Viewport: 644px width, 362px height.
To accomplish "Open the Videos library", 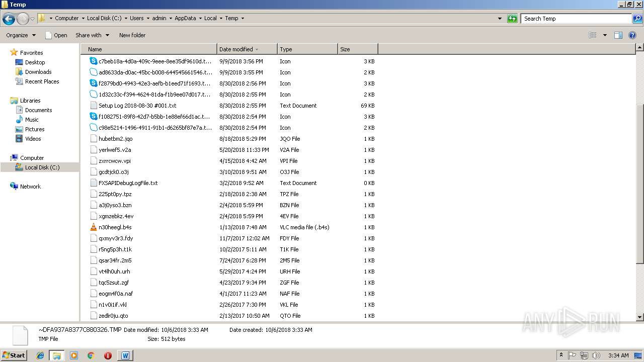I will coord(33,139).
